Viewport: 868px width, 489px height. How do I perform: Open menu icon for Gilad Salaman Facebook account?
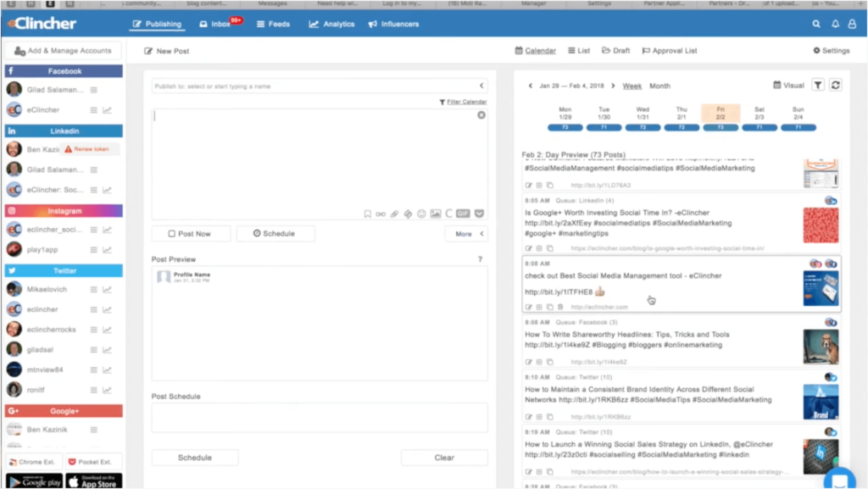pyautogui.click(x=93, y=90)
